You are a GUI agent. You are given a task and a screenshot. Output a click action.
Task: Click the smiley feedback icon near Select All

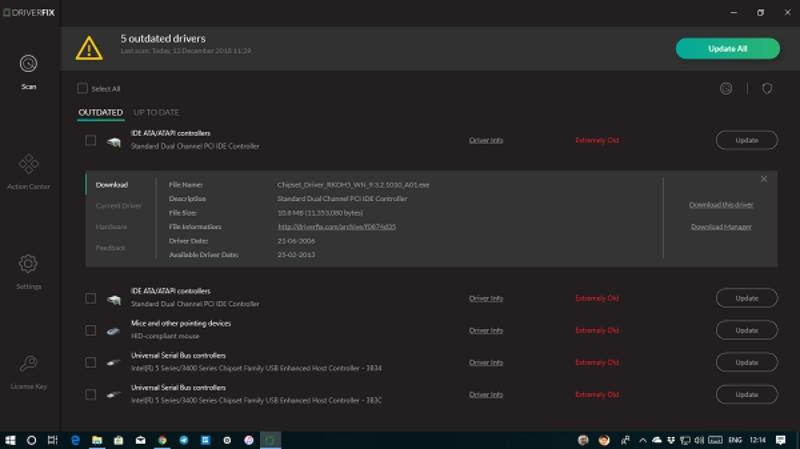(726, 89)
